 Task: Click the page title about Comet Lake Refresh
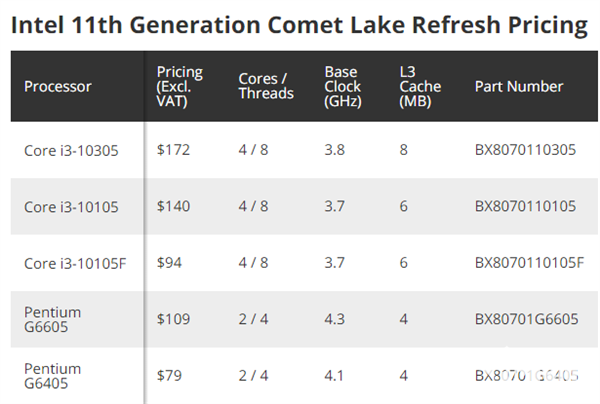(x=299, y=26)
